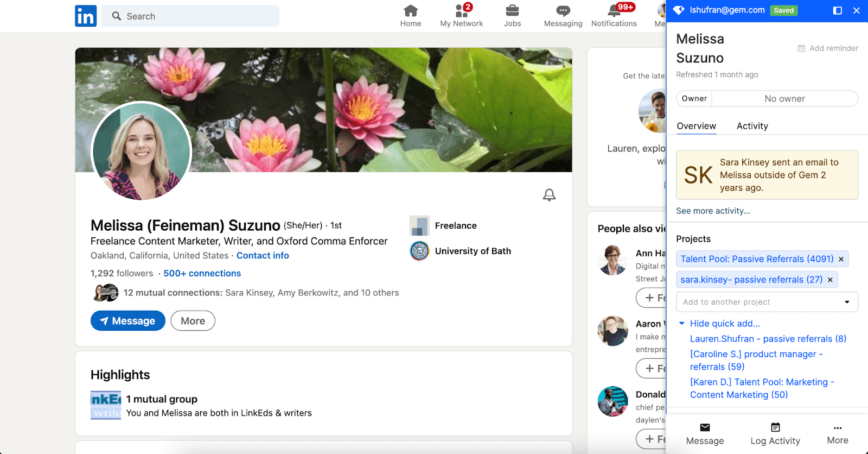Open Notifications bell with 99+ badge

pyautogui.click(x=614, y=16)
